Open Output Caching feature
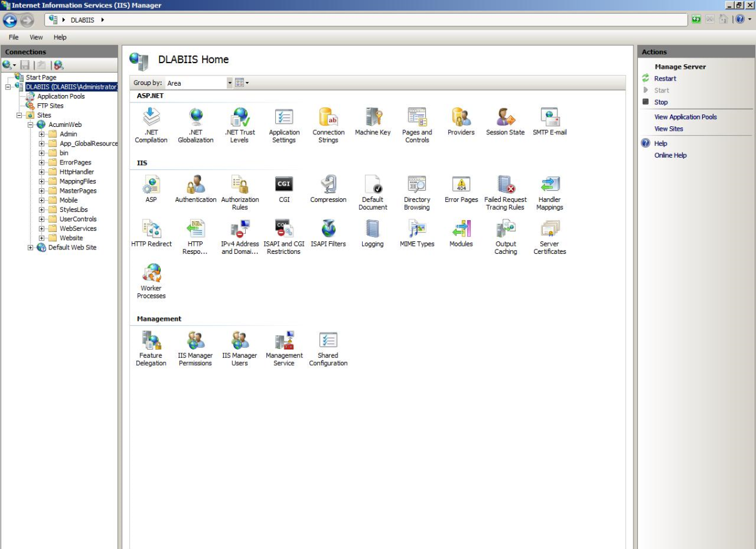Screen dimensions: 756x549 point(505,237)
